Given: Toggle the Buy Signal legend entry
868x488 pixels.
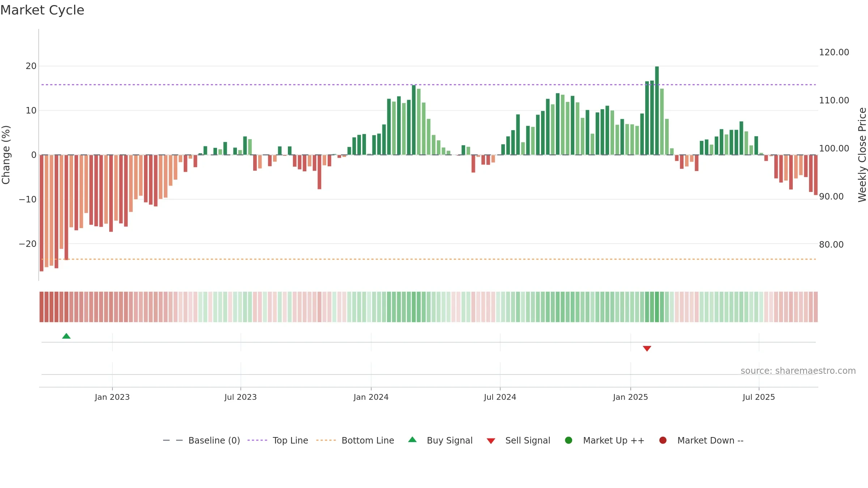Looking at the screenshot, I should point(440,440).
